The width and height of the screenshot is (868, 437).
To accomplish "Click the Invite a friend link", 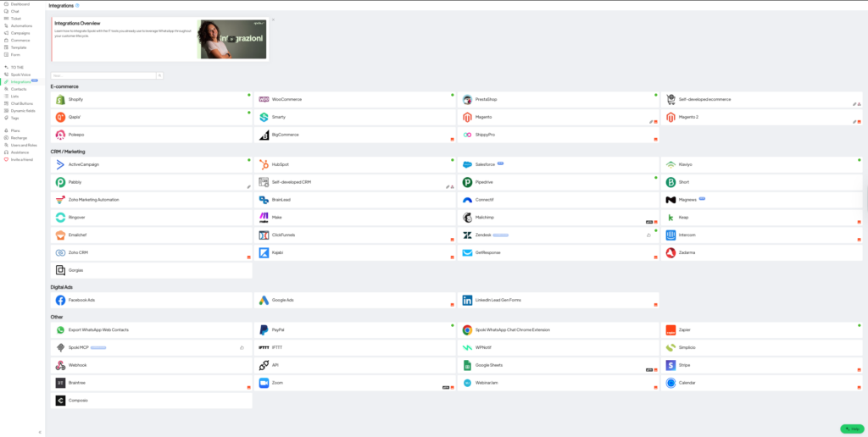I will pyautogui.click(x=21, y=159).
